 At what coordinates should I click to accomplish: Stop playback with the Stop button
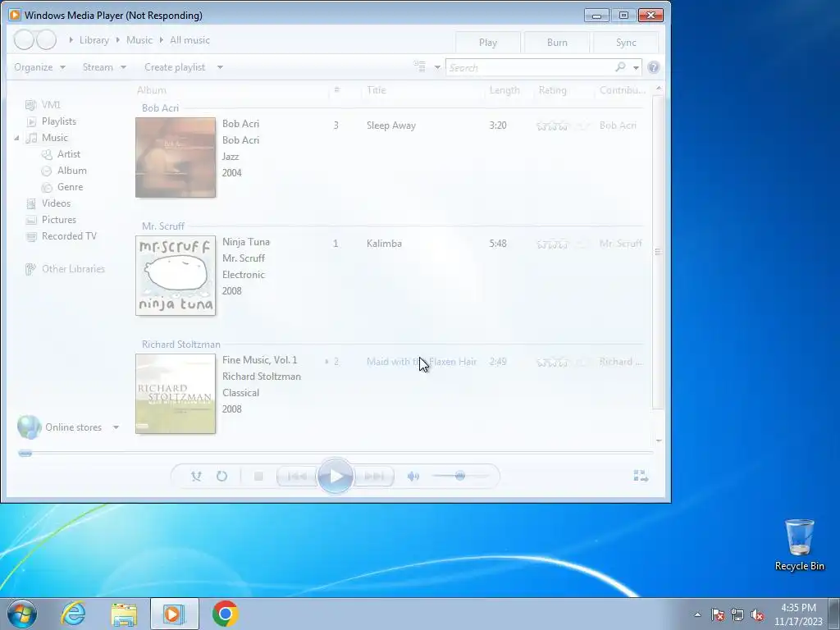[x=258, y=477]
